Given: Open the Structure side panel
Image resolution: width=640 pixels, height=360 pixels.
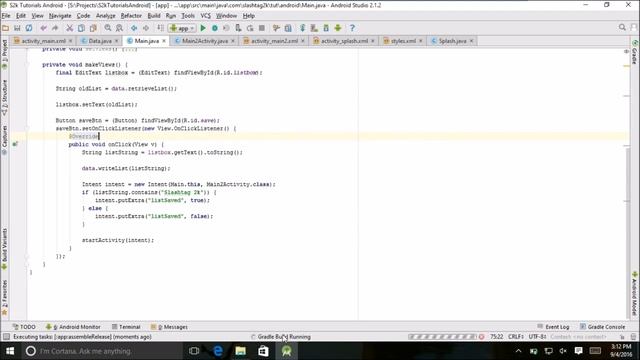Looking at the screenshot, I should (4, 97).
